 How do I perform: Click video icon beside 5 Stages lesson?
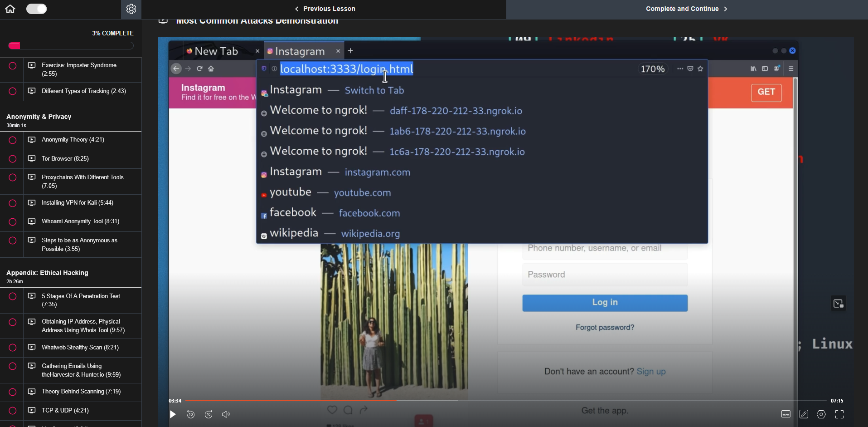(x=32, y=296)
